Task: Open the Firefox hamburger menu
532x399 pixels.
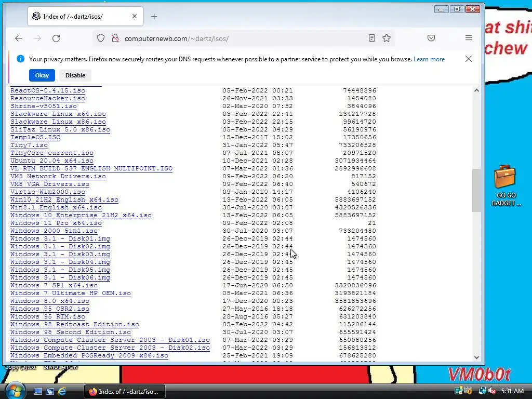Action: pyautogui.click(x=469, y=38)
